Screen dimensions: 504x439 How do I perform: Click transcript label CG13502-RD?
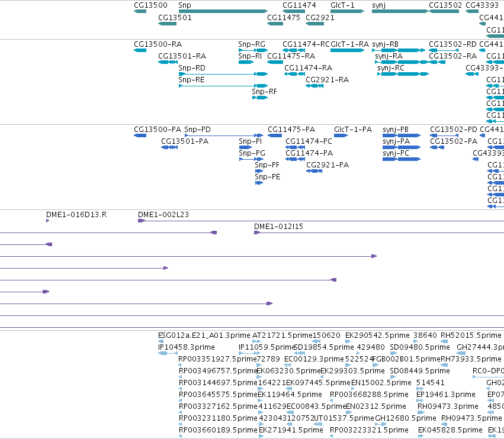pos(452,44)
